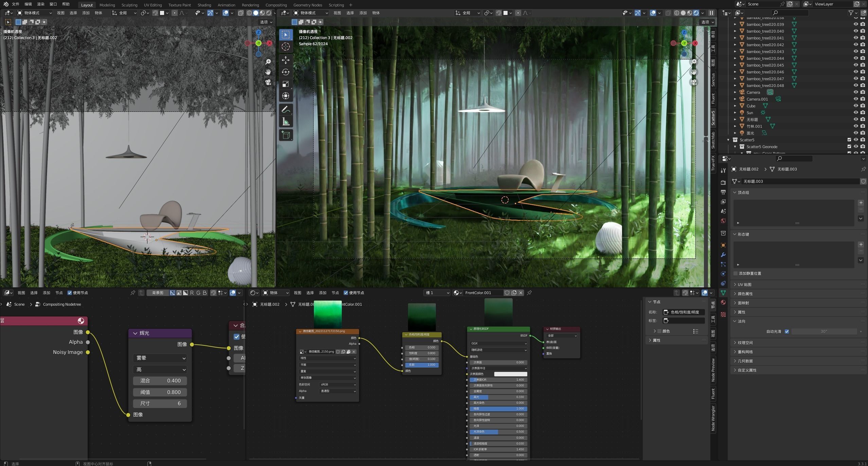Switch to the Modeling workspace tab
The image size is (868, 466).
pos(107,5)
